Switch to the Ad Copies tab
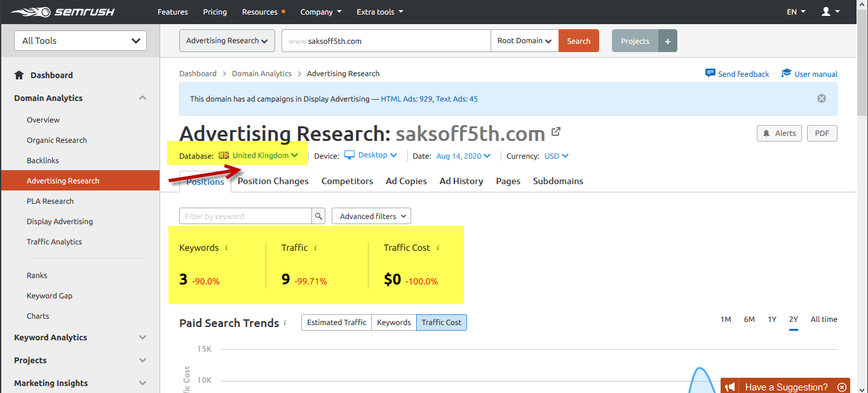Screen dimensions: 868x393 (x=406, y=181)
